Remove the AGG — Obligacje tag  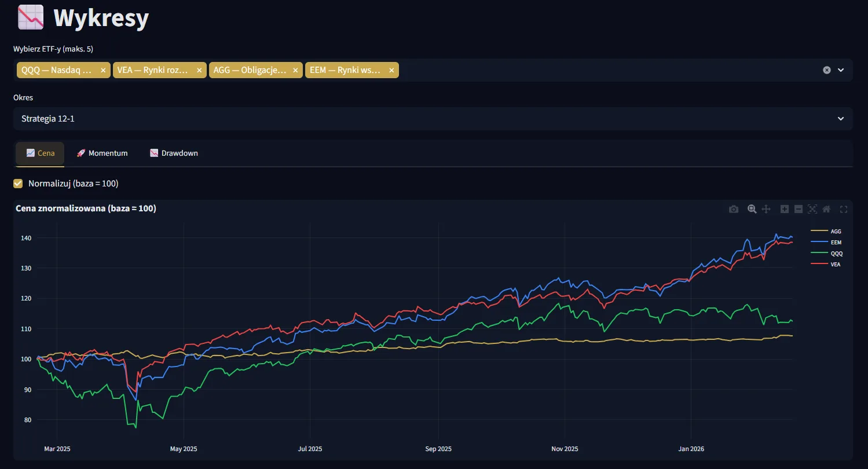click(x=295, y=70)
